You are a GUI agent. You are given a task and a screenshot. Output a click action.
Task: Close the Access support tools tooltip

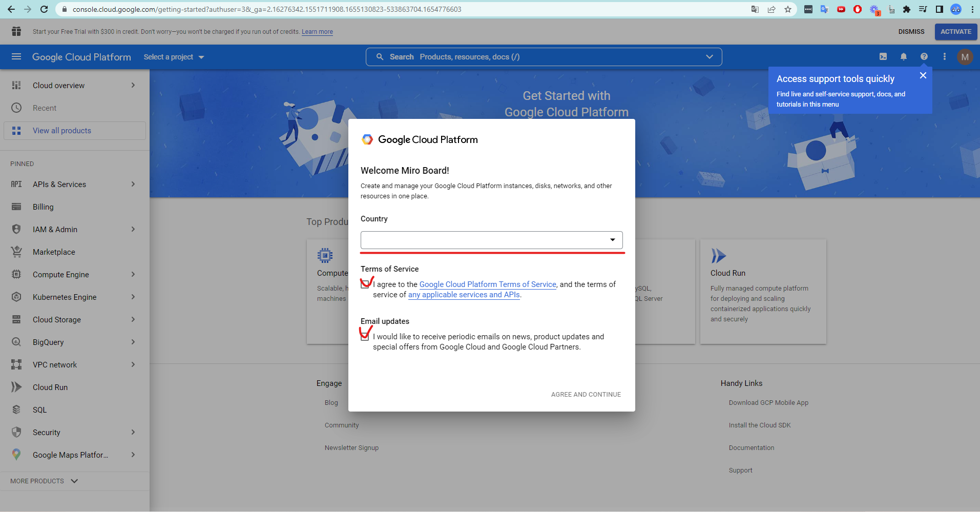(x=923, y=76)
